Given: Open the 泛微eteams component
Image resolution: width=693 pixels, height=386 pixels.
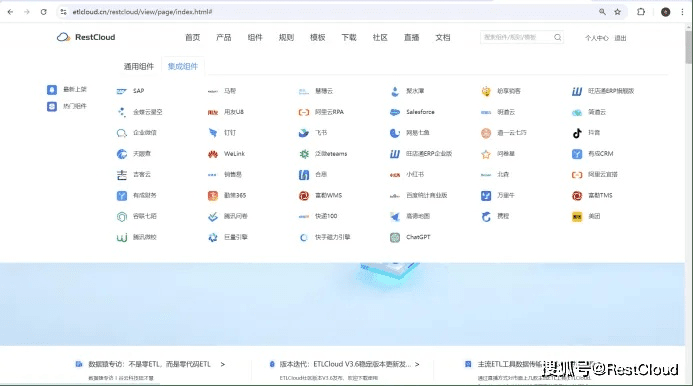Looking at the screenshot, I should pyautogui.click(x=323, y=154).
